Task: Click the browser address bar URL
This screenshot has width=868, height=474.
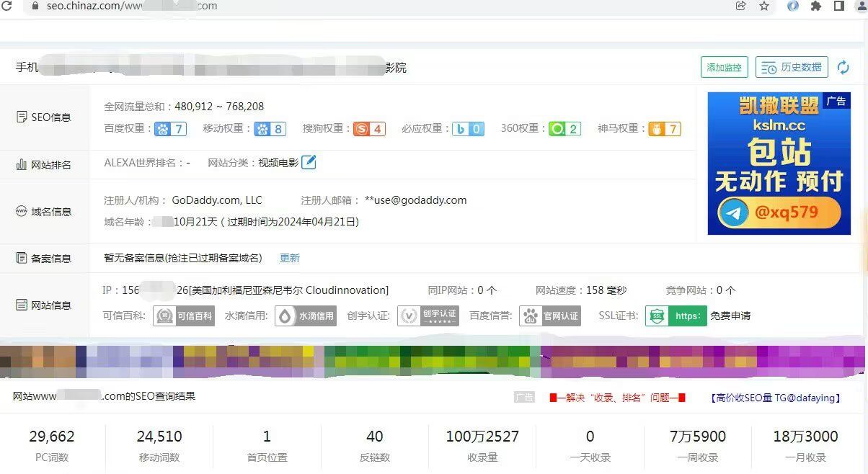Action: point(131,6)
